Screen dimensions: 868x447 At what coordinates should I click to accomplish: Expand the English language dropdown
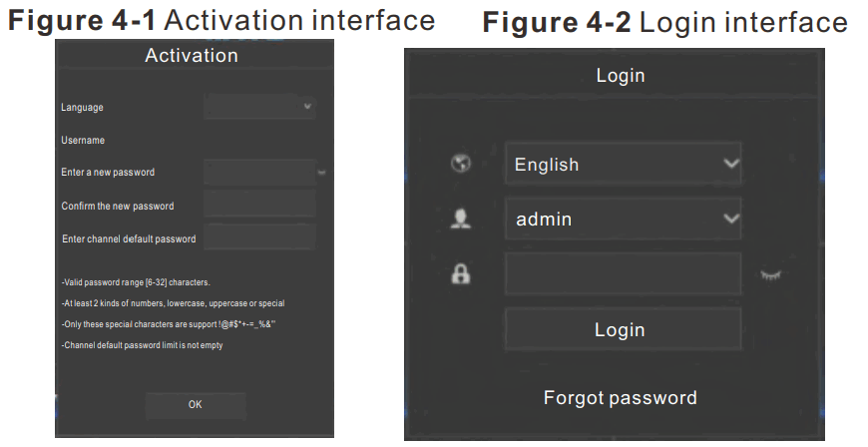click(x=623, y=165)
